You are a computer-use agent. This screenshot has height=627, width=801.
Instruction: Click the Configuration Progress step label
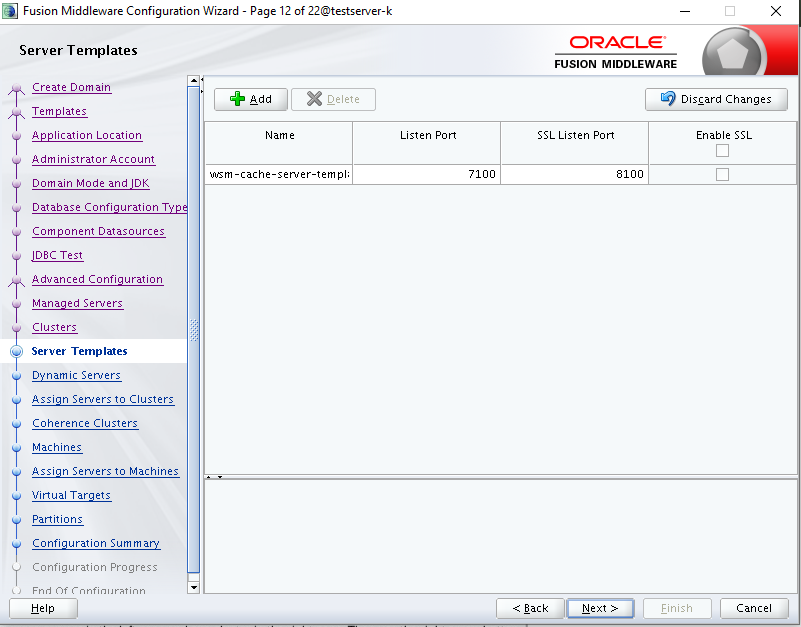(95, 567)
